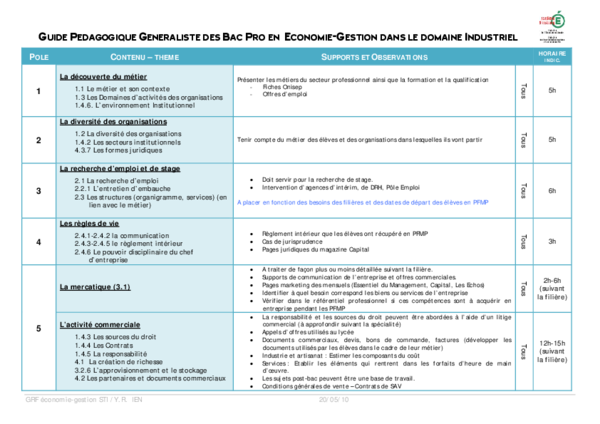Click '1.4.3 Les sources du droit'
600x424 pixels.
tap(115, 337)
